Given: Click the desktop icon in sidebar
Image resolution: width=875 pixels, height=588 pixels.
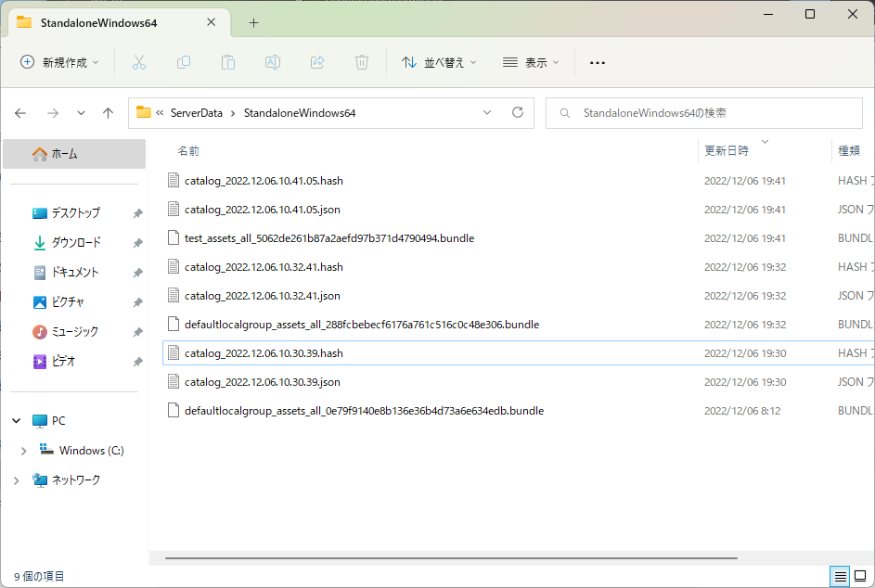Looking at the screenshot, I should tap(40, 213).
